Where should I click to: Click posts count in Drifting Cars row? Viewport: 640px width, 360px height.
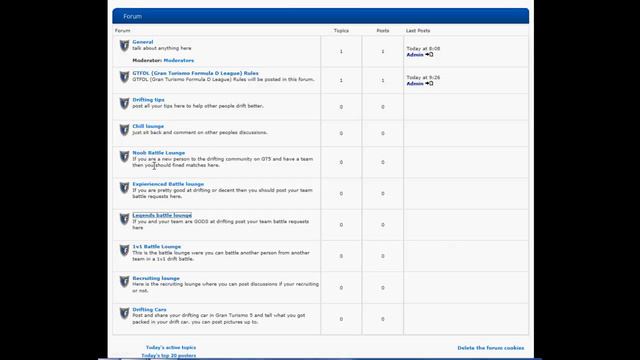click(383, 319)
